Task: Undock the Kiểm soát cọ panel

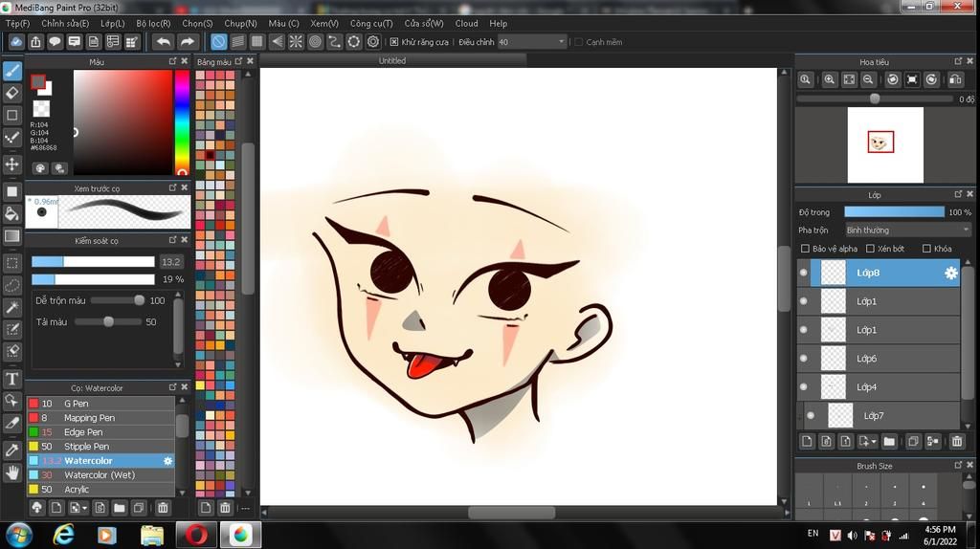Action: click(x=172, y=240)
